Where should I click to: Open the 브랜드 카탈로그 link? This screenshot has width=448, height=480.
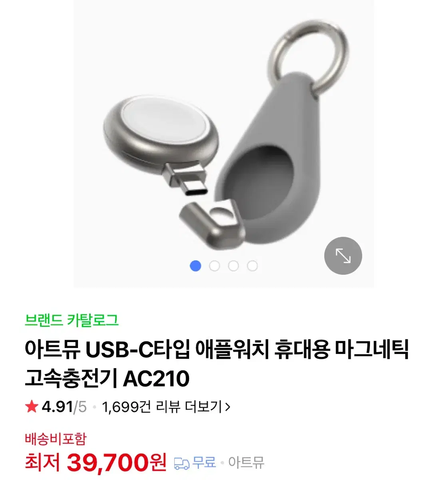tap(72, 320)
